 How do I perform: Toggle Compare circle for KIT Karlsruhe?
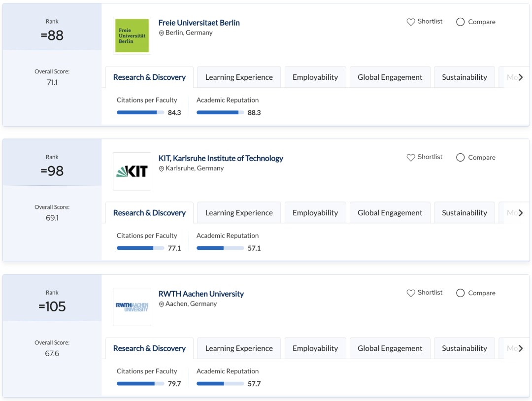[x=461, y=157]
